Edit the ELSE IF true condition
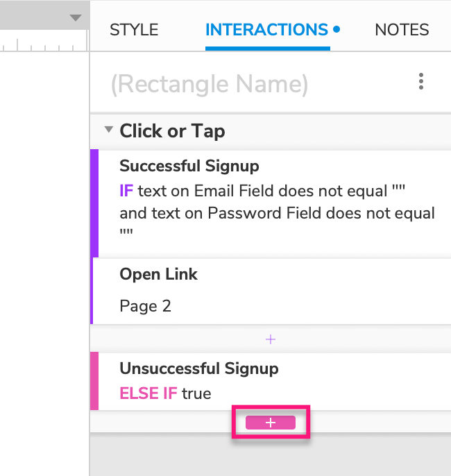 pyautogui.click(x=165, y=393)
